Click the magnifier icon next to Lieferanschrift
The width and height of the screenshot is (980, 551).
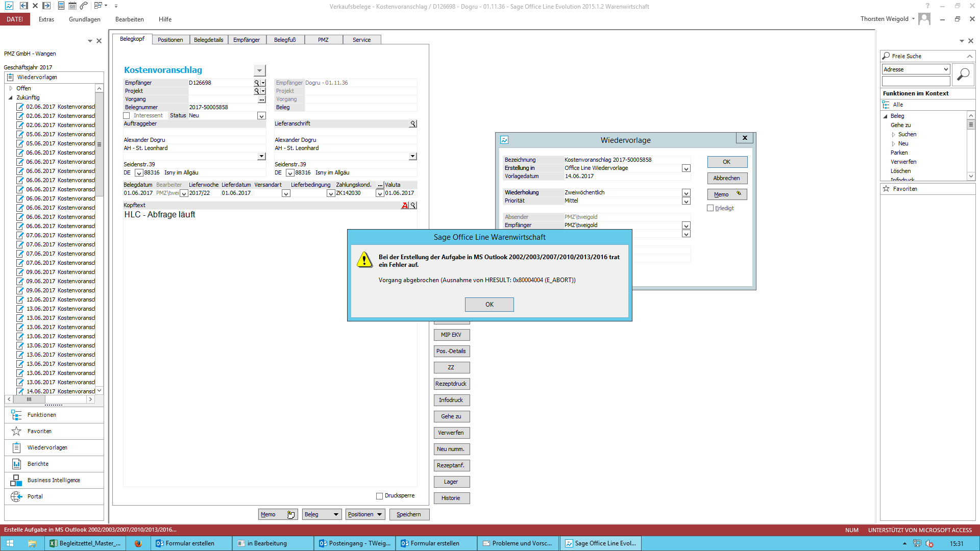[412, 124]
